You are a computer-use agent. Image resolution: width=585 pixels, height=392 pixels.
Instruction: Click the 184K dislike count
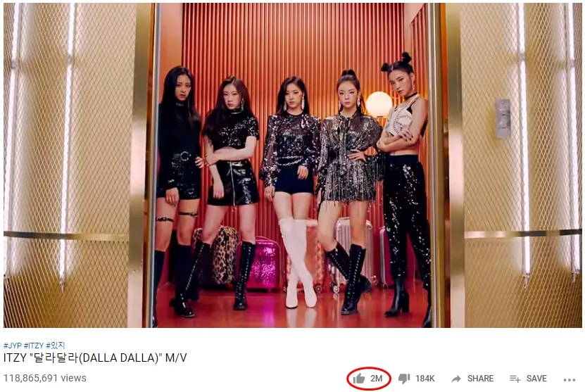click(425, 378)
